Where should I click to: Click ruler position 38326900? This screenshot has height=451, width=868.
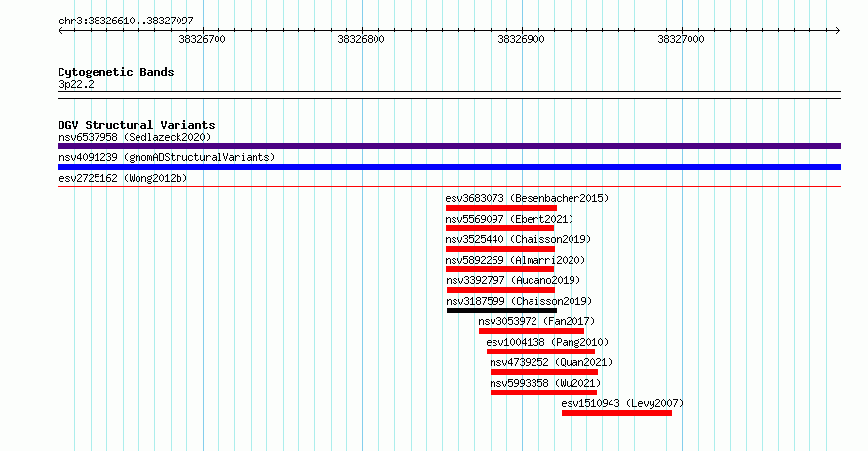click(521, 39)
